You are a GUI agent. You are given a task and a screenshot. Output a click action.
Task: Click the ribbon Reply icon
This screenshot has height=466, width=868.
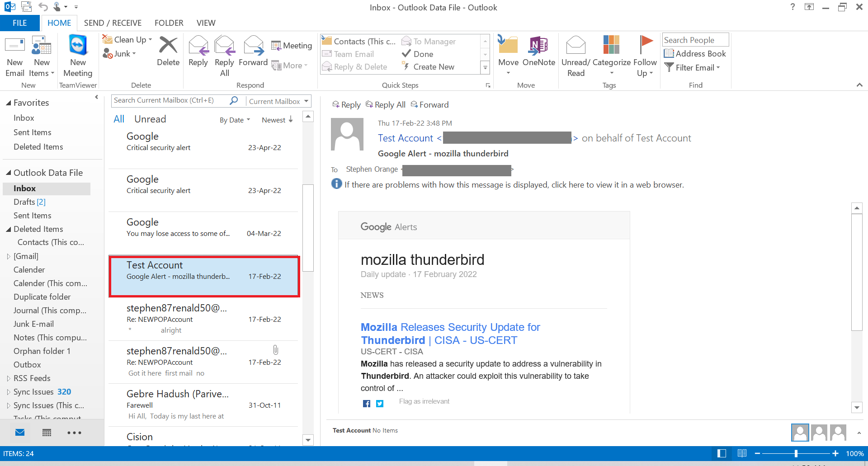pyautogui.click(x=198, y=52)
